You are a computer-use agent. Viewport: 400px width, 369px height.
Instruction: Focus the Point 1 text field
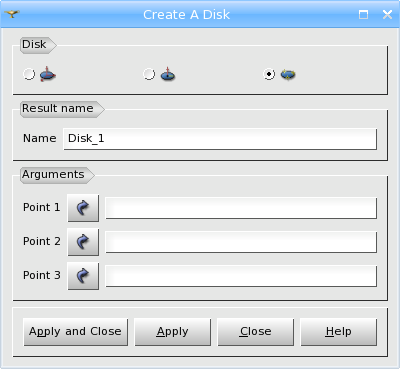(241, 208)
